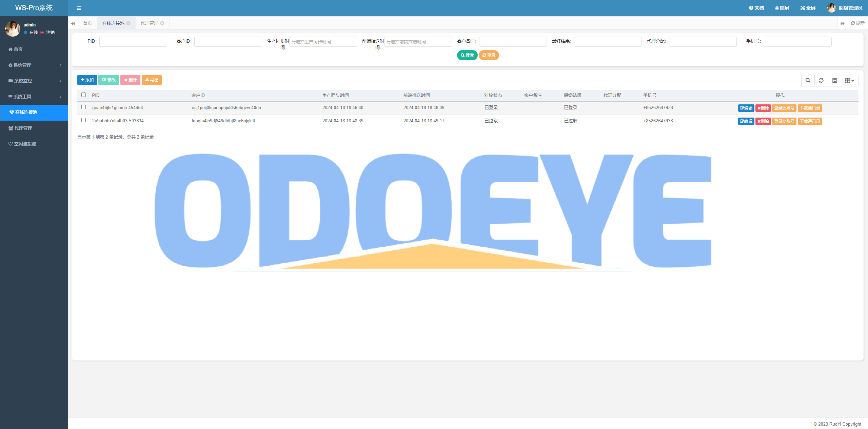This screenshot has height=429, width=868.
Task: Enter 全屏 fullscreen mode
Action: pos(808,8)
